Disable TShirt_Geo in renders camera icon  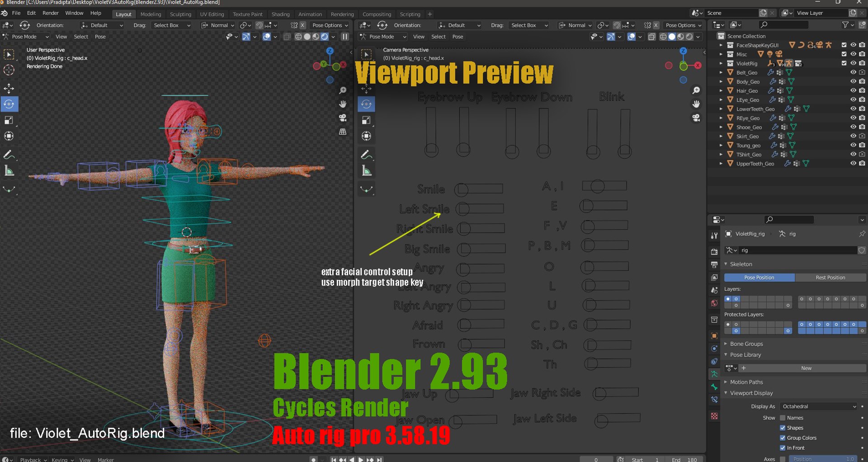pyautogui.click(x=862, y=154)
